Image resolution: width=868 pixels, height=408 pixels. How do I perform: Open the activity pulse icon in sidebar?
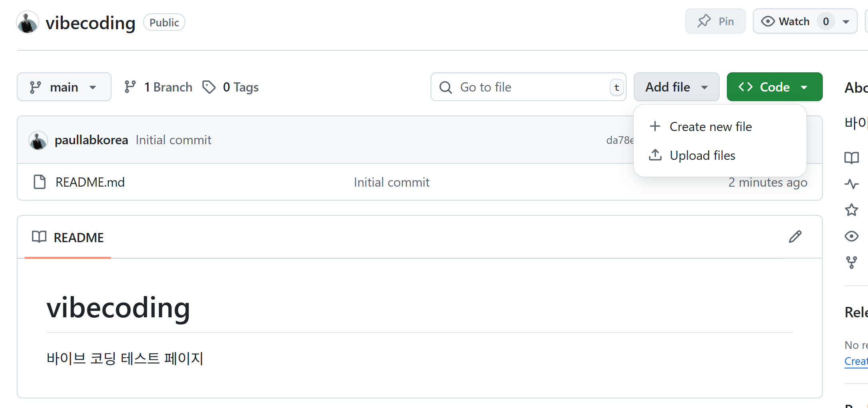(x=851, y=184)
